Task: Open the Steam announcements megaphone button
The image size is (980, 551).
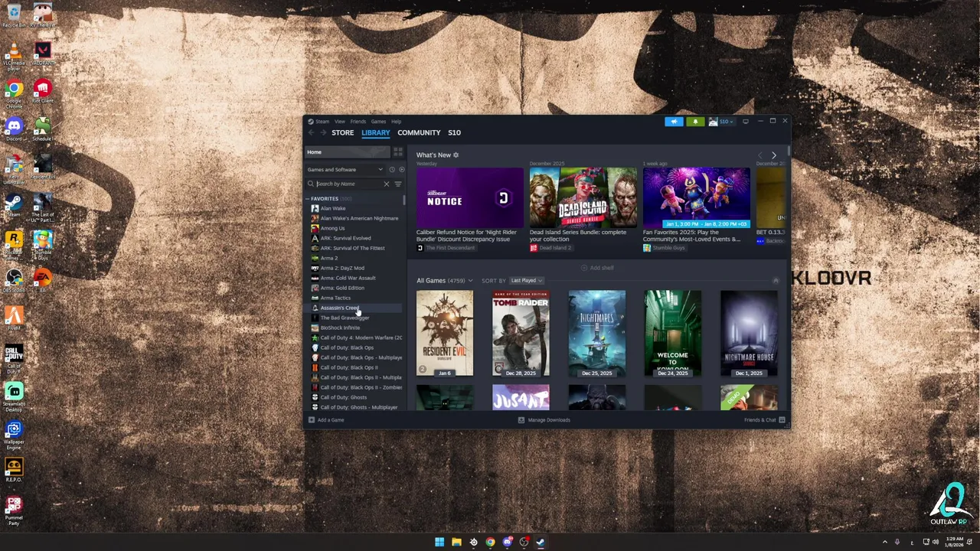Action: [674, 121]
